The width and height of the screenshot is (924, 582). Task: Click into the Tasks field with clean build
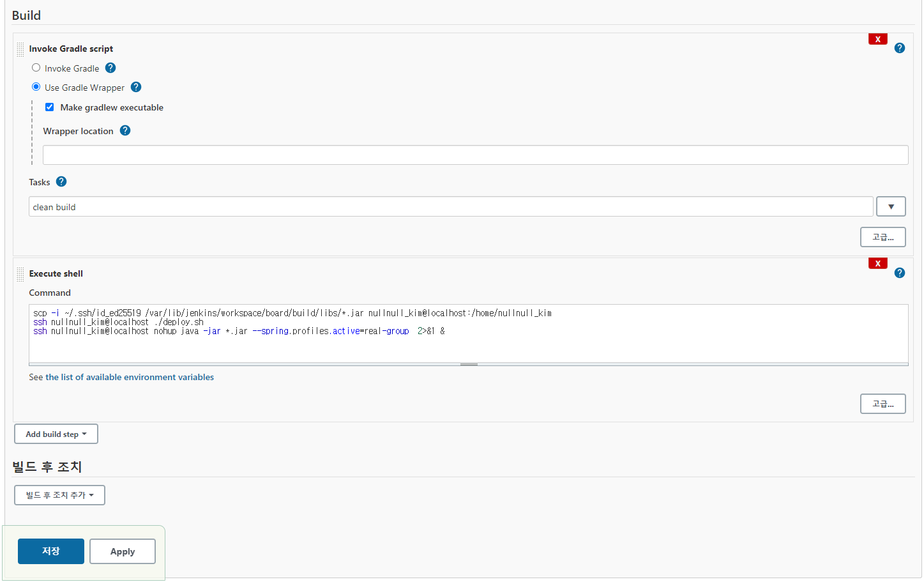click(451, 206)
